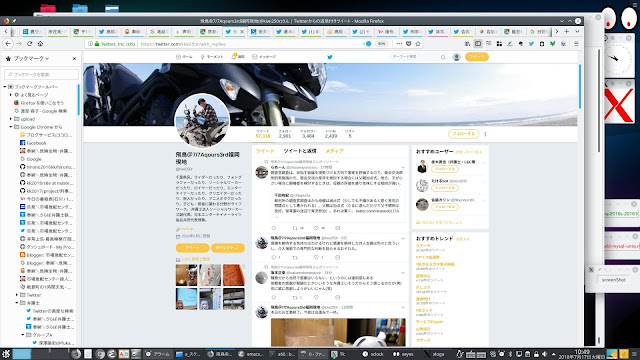Open the ダッシュボード - My Pro... bookmark
Viewport: 640px width, 360px height.
47,247
